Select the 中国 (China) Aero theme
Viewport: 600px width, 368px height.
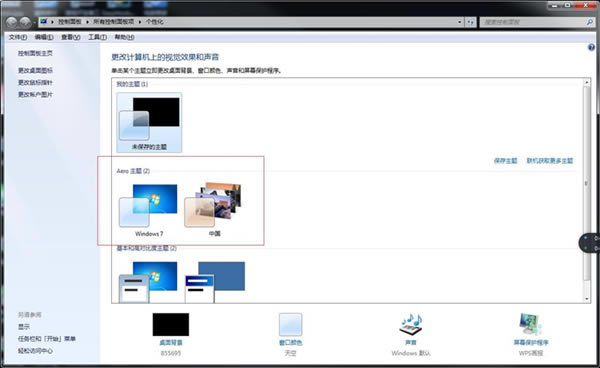[214, 210]
